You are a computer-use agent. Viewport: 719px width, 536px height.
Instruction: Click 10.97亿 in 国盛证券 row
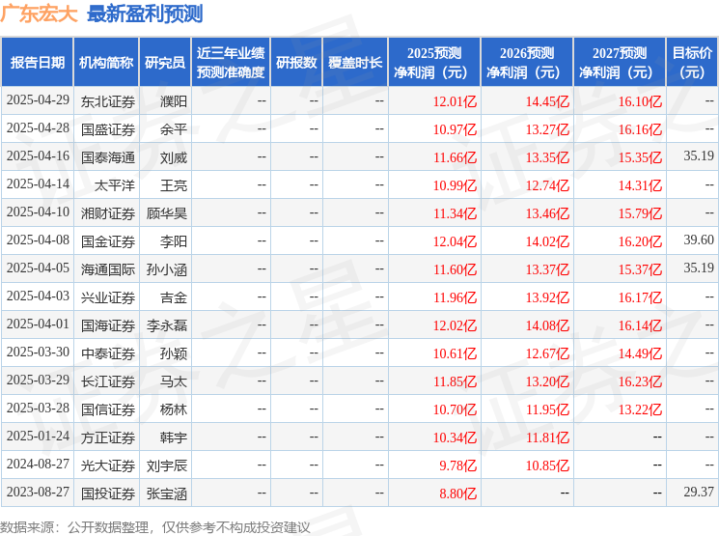[x=455, y=129]
